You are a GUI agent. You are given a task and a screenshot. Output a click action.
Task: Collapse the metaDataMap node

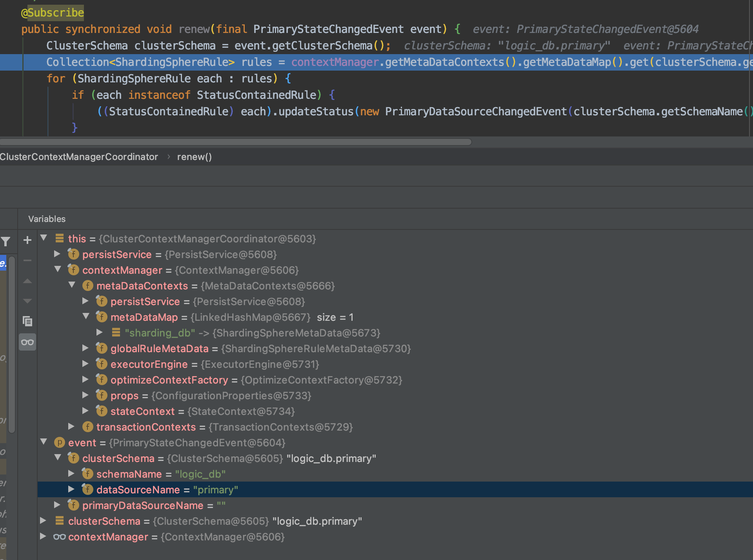tap(86, 316)
